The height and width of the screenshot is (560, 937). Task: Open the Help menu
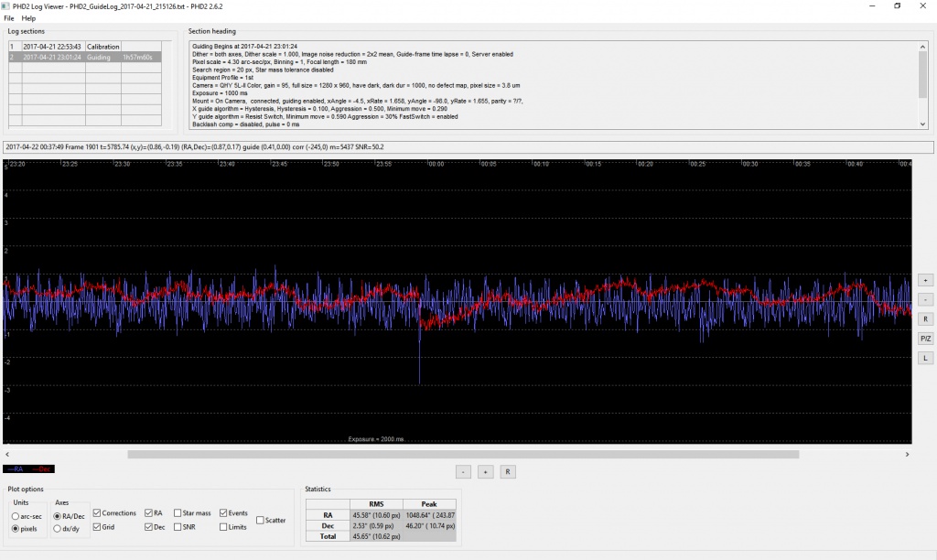tap(28, 18)
